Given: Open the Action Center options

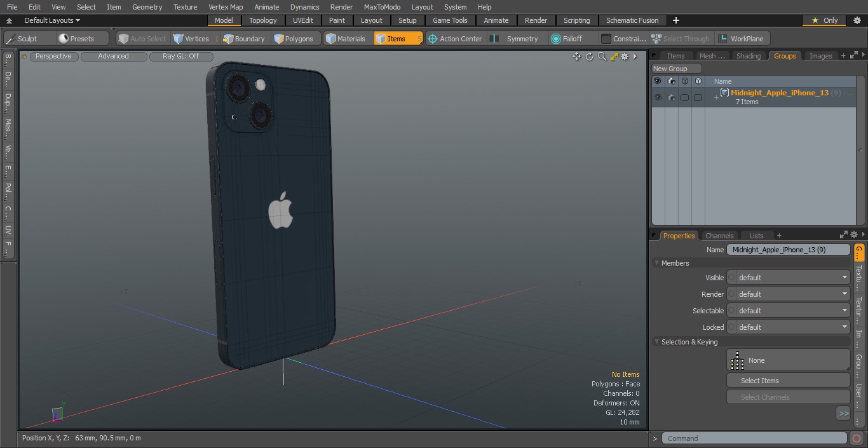Looking at the screenshot, I should (x=455, y=39).
